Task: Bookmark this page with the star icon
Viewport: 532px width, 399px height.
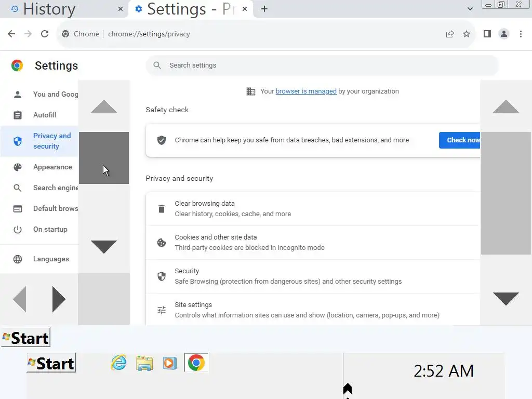Action: 467,34
